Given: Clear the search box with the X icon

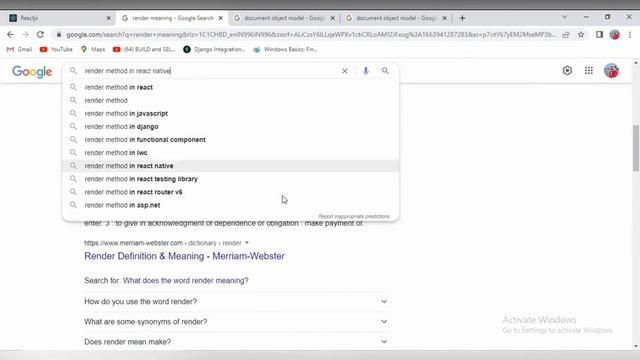Looking at the screenshot, I should point(344,71).
